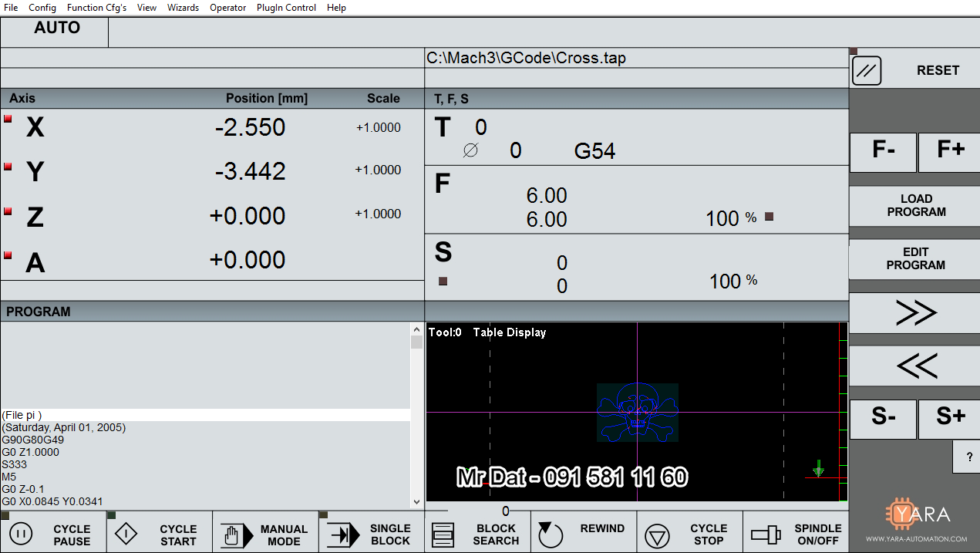Open the Wizards menu

[183, 8]
